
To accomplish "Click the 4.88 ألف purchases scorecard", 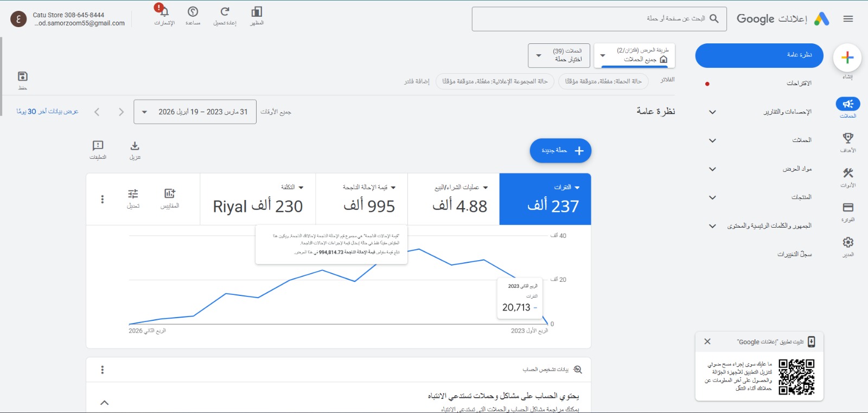I will (x=454, y=199).
